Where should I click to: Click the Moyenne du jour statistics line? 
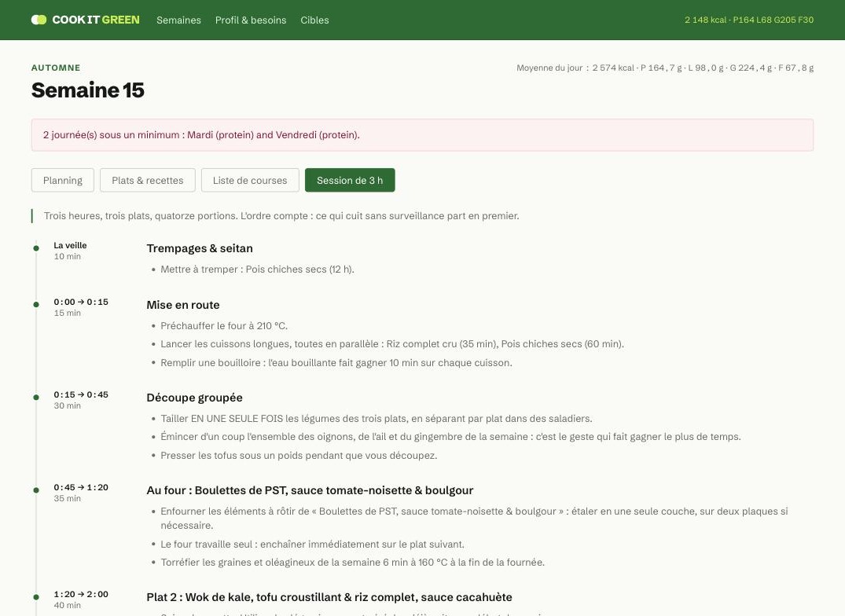coord(665,68)
